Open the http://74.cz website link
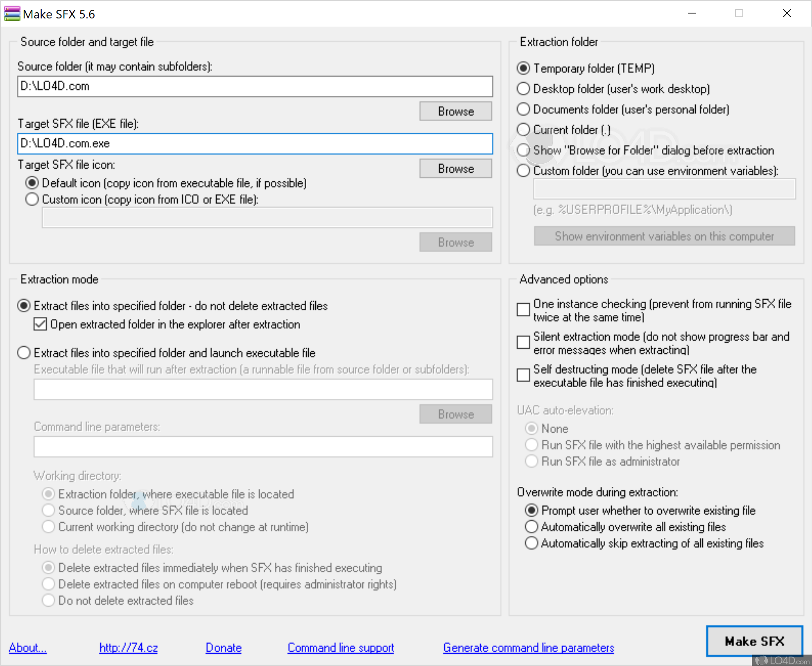Screen dimensions: 812x666 pos(128,648)
